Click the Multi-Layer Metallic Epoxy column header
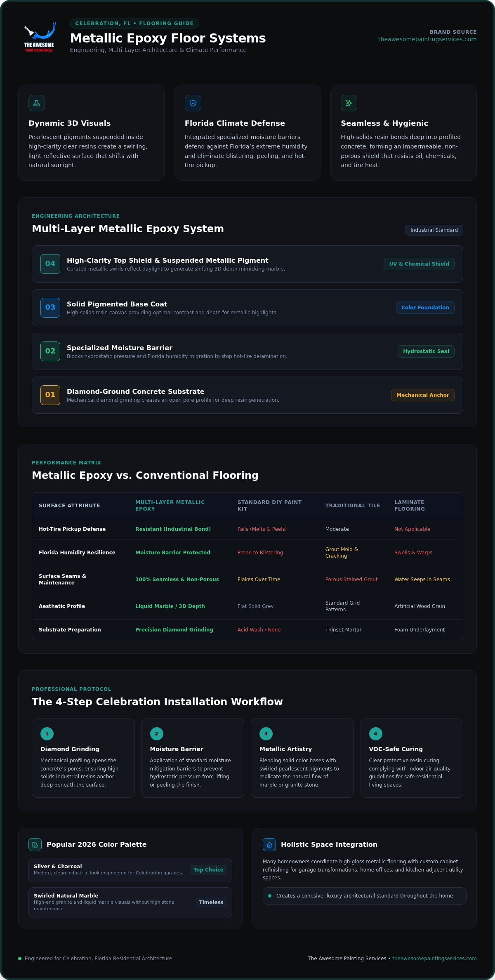Screen dimensions: 495x980 point(170,506)
